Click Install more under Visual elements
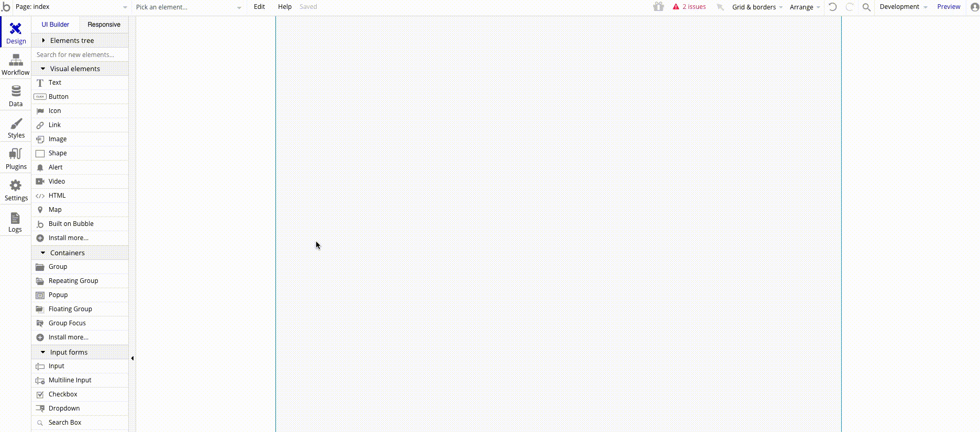The height and width of the screenshot is (432, 980). pyautogui.click(x=80, y=238)
